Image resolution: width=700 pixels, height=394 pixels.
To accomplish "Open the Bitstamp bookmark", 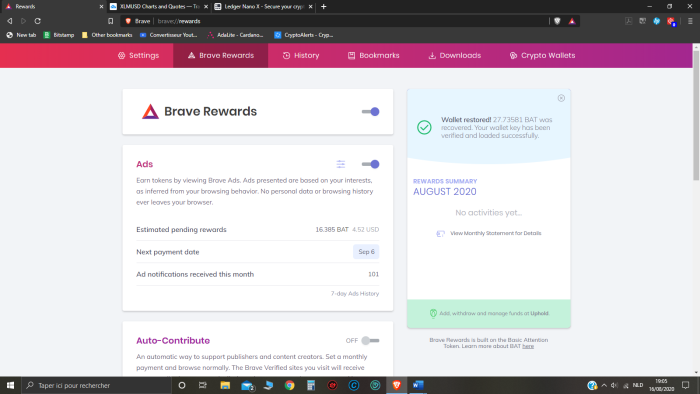I will click(x=59, y=35).
